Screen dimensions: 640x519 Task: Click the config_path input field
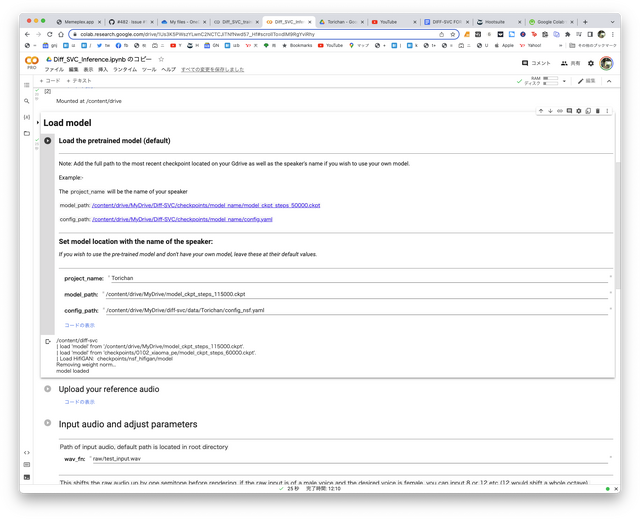tap(356, 311)
